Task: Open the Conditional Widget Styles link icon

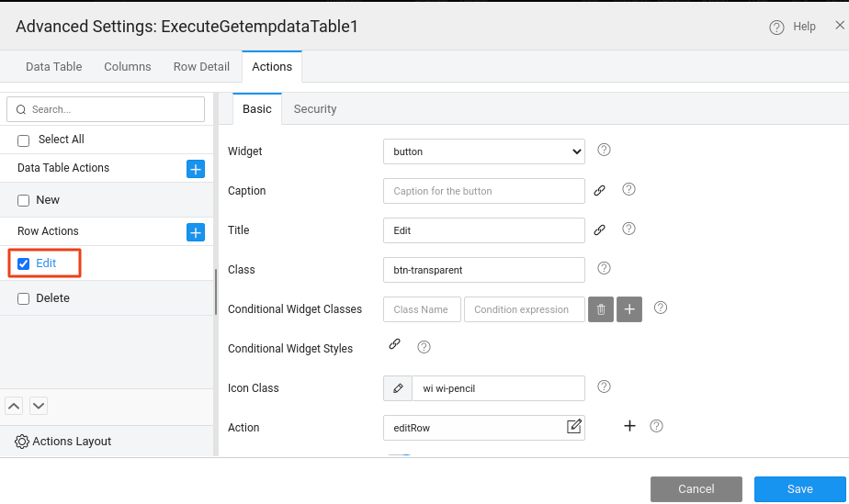Action: point(394,345)
